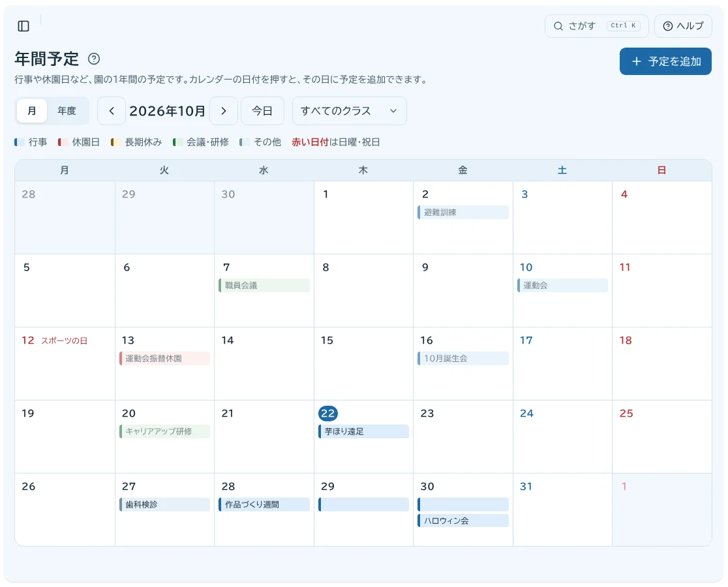Click the 長期休み legend color swatch

[115, 142]
